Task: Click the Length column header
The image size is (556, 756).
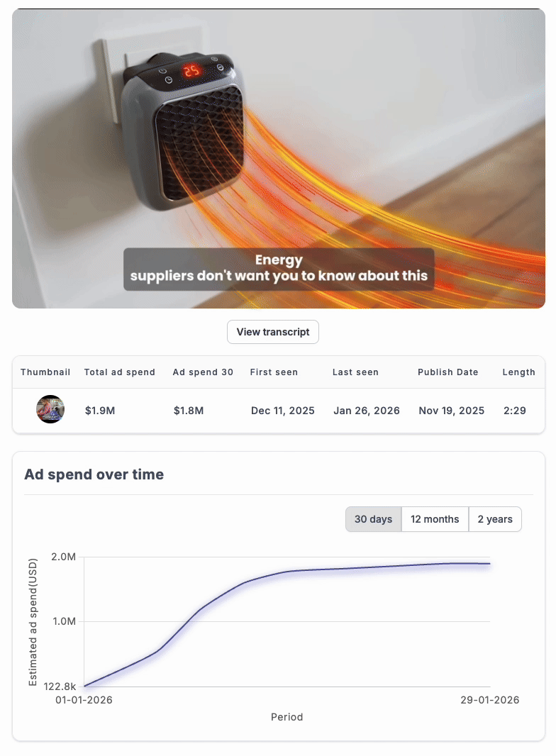Action: pyautogui.click(x=519, y=372)
